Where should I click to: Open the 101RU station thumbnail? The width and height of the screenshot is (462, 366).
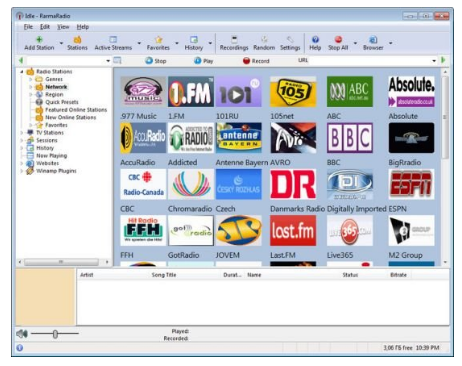[x=239, y=92]
